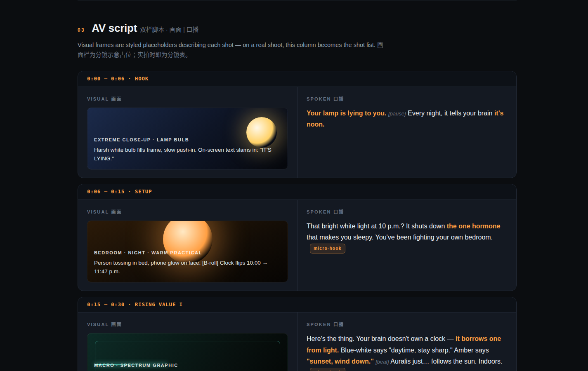This screenshot has width=588, height=371.
Task: Click the "Harsh white bulb fills frame" shot description
Action: (x=183, y=154)
